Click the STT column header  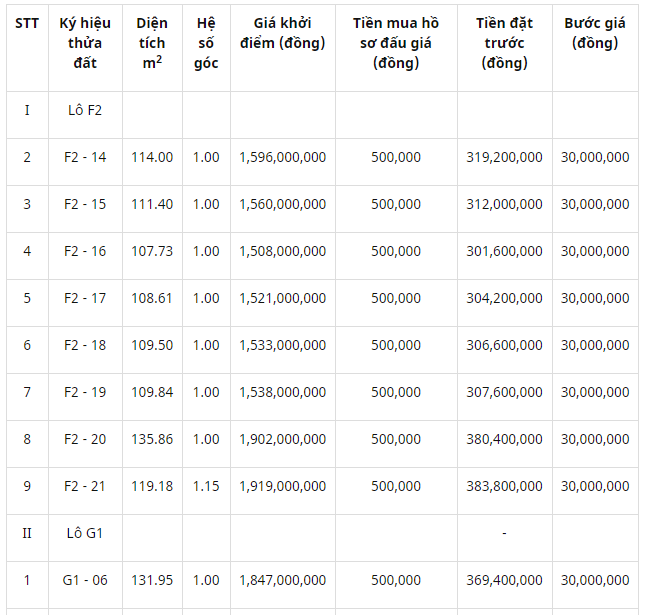[27, 23]
